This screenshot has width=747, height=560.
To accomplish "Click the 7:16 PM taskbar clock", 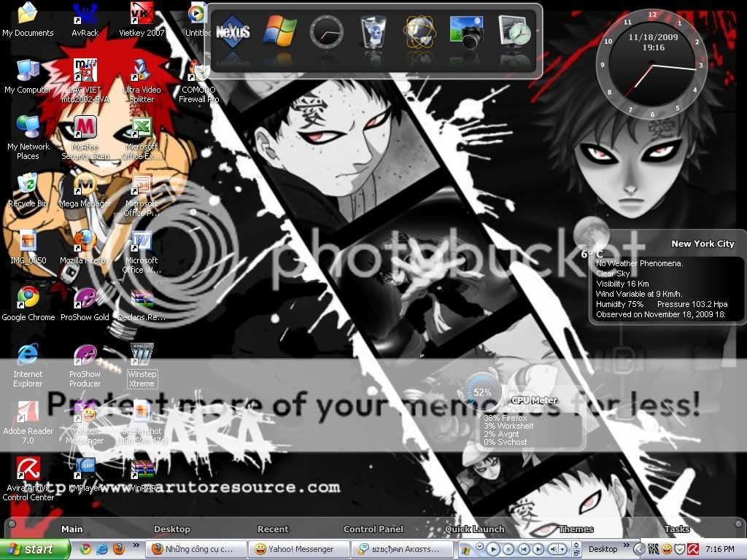I will pos(719,549).
